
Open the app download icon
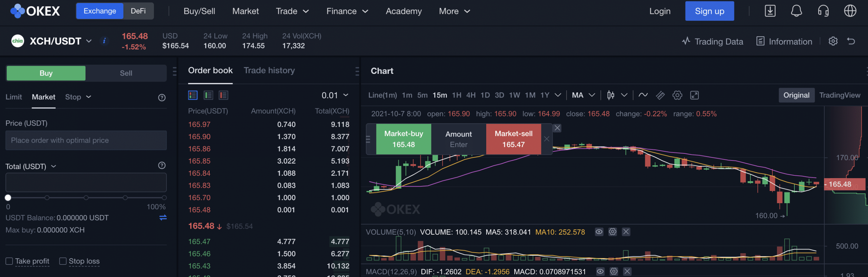click(x=770, y=11)
